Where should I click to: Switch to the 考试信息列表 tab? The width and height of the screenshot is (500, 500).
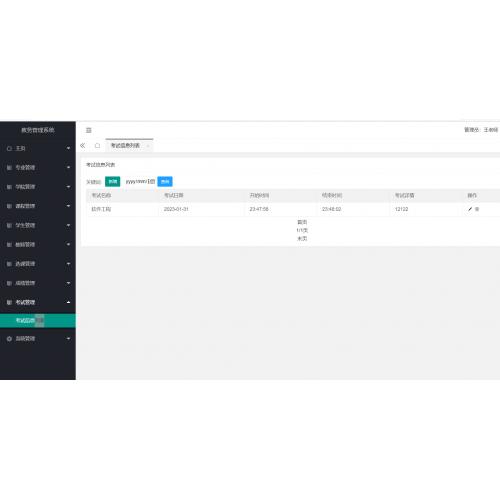(x=125, y=146)
